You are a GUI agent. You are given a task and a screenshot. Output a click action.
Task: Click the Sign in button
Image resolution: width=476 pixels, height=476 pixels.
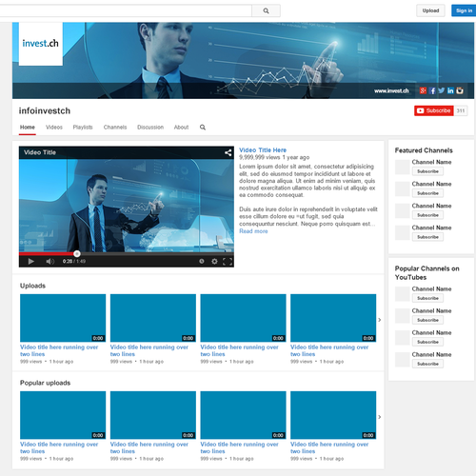pos(464,10)
